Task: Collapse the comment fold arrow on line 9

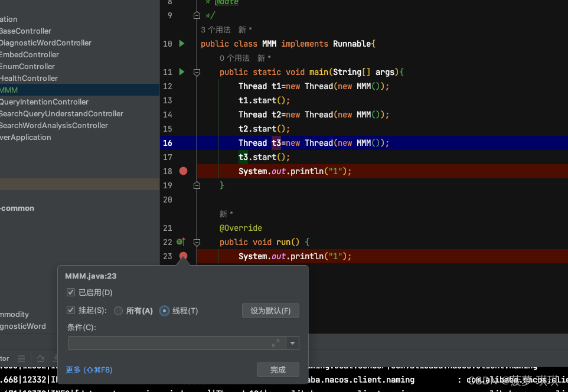Action: (197, 15)
